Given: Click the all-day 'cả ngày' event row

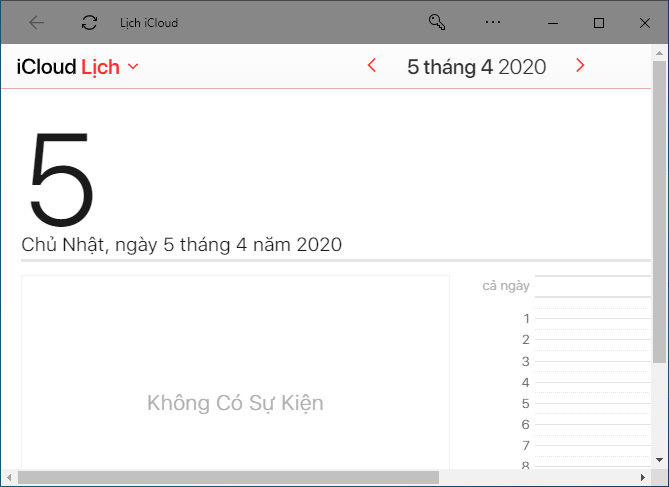Looking at the screenshot, I should (593, 286).
